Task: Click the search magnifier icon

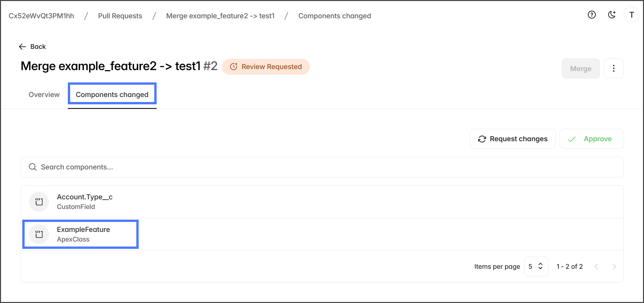Action: tap(33, 167)
